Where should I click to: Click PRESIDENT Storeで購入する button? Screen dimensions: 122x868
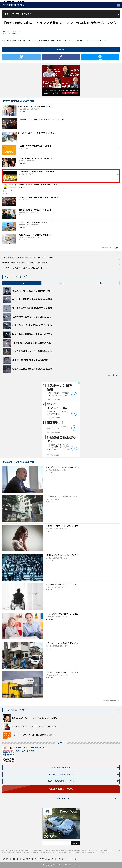pyautogui.click(x=61, y=774)
